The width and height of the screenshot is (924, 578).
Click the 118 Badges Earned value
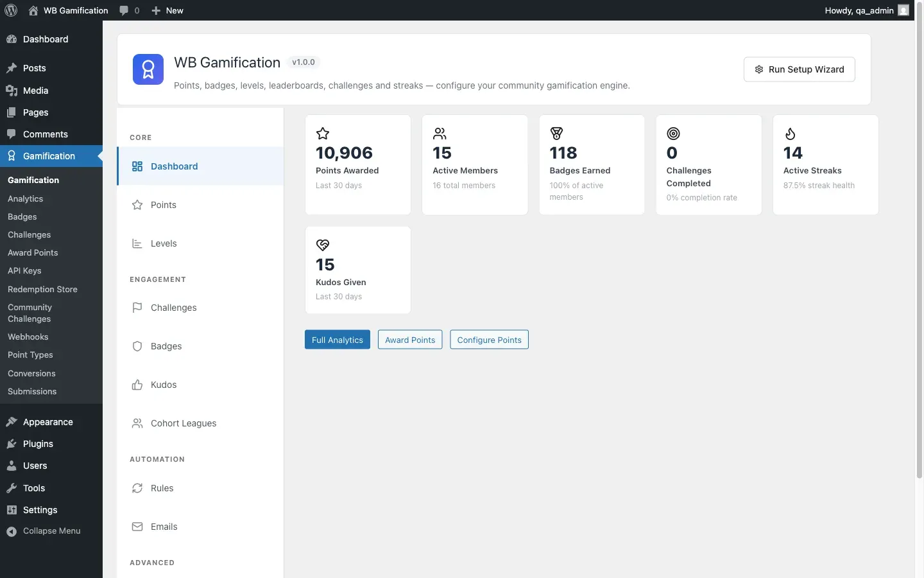coord(563,153)
